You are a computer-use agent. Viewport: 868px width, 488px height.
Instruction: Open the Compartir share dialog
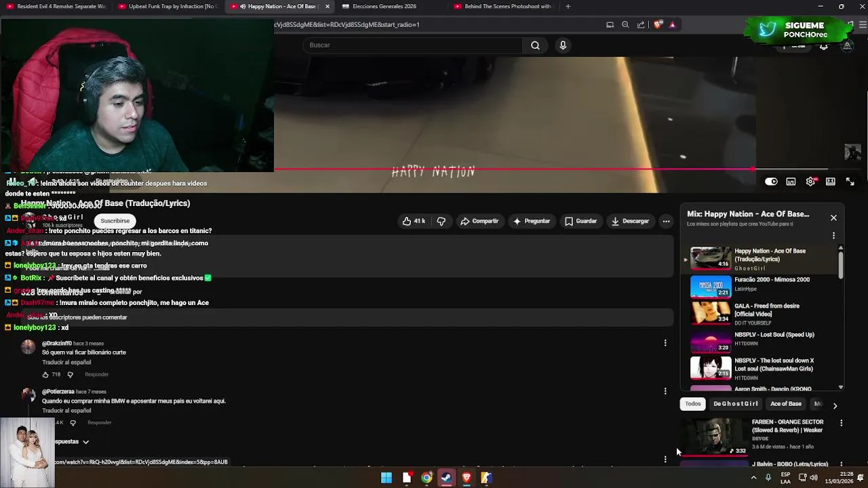point(479,221)
